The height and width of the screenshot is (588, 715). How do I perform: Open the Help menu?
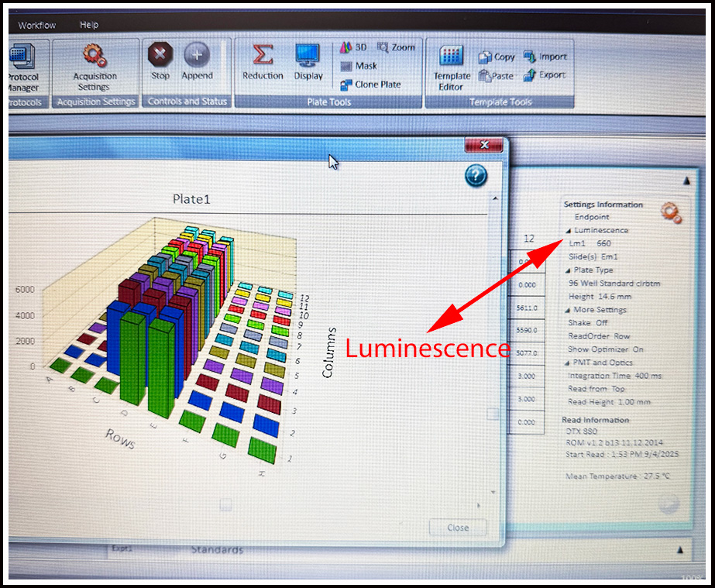(x=89, y=26)
